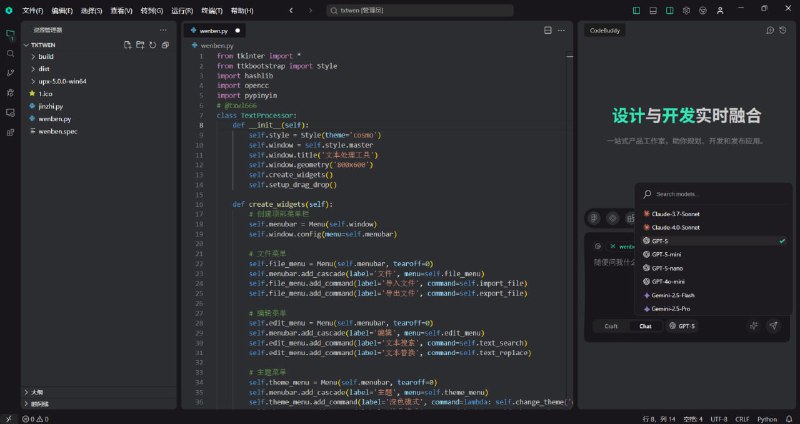Open editor more actions (…) menu
Screen dimensions: 800x424
click(x=561, y=31)
